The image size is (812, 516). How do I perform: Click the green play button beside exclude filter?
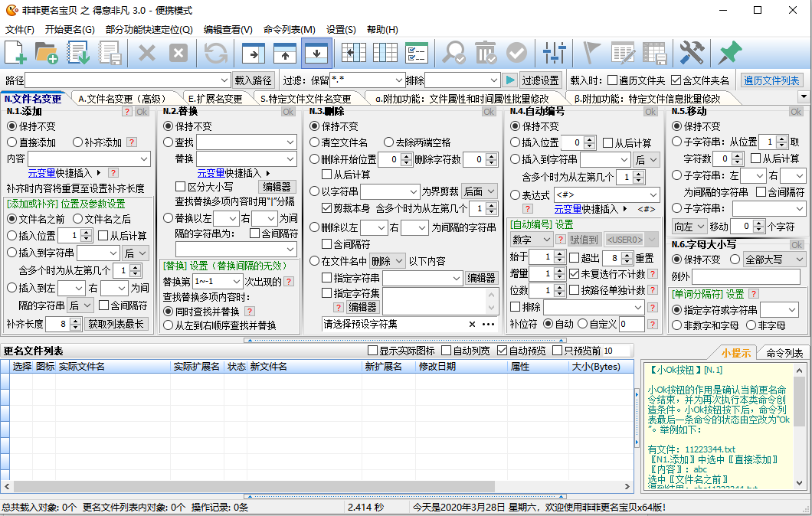pos(510,80)
